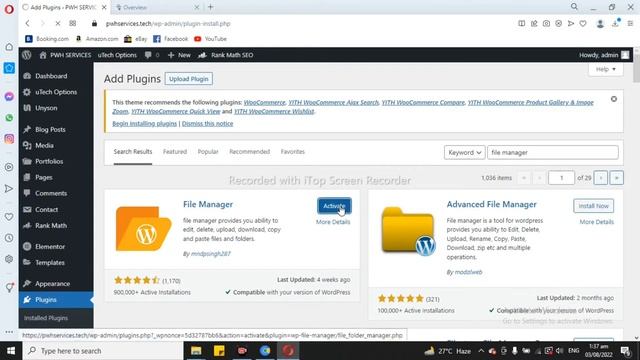
Task: Switch to Search Results tab
Action: pyautogui.click(x=133, y=151)
